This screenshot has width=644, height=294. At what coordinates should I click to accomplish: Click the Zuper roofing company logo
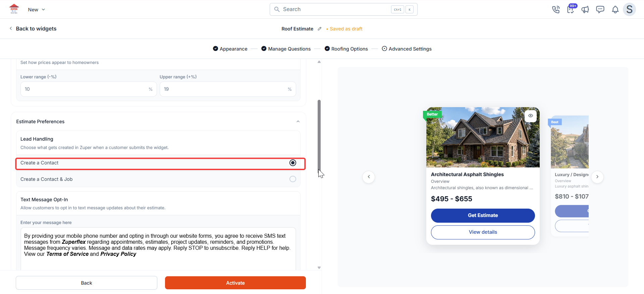14,9
